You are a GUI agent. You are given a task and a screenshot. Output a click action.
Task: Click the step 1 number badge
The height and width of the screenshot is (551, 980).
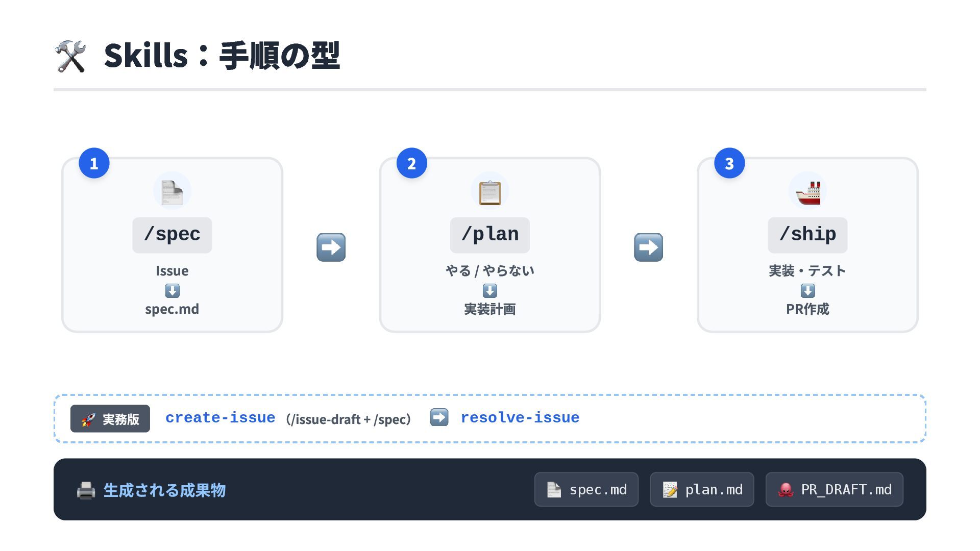(x=94, y=163)
